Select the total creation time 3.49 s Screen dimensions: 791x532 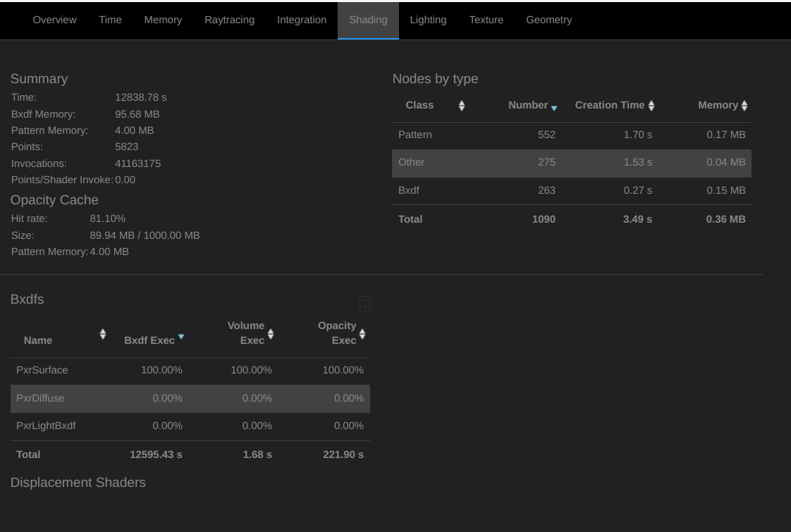(x=637, y=219)
